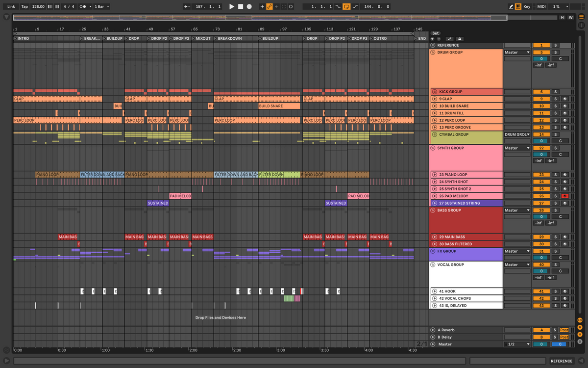Open Master track 1/2 output chooser
This screenshot has width=588, height=368.
pos(517,344)
